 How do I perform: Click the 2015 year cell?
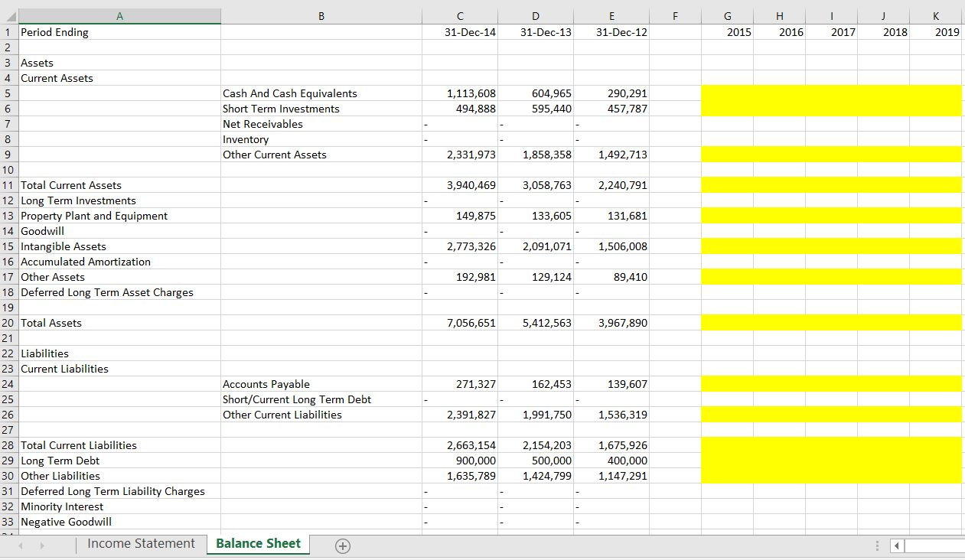coord(727,32)
